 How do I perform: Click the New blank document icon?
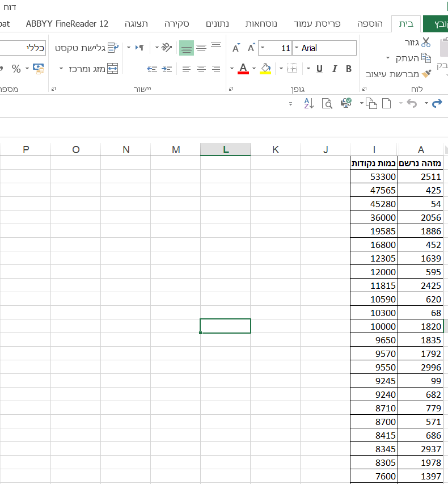[387, 103]
